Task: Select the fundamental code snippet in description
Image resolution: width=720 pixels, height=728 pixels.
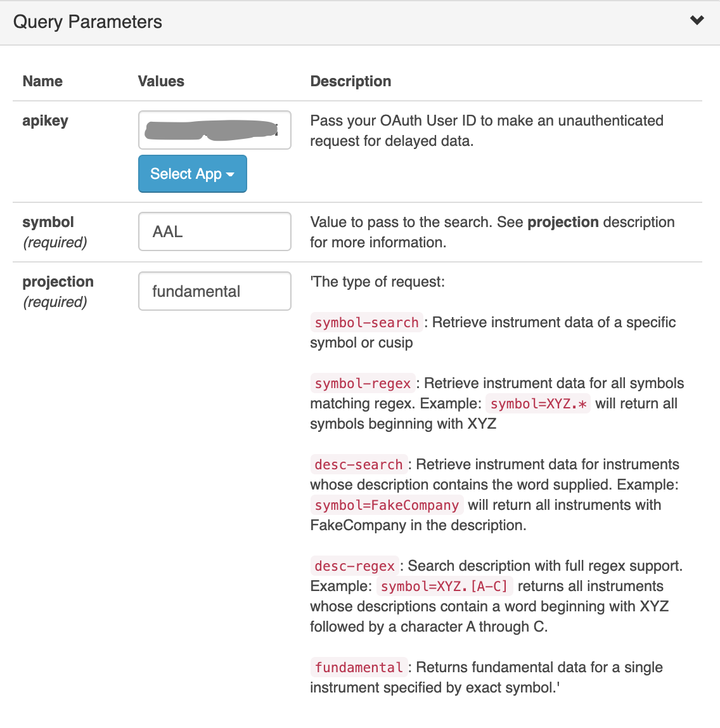Action: click(358, 667)
